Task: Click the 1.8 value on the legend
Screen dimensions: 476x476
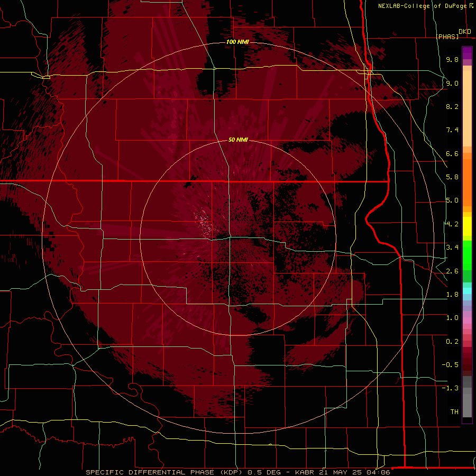Action: point(452,295)
